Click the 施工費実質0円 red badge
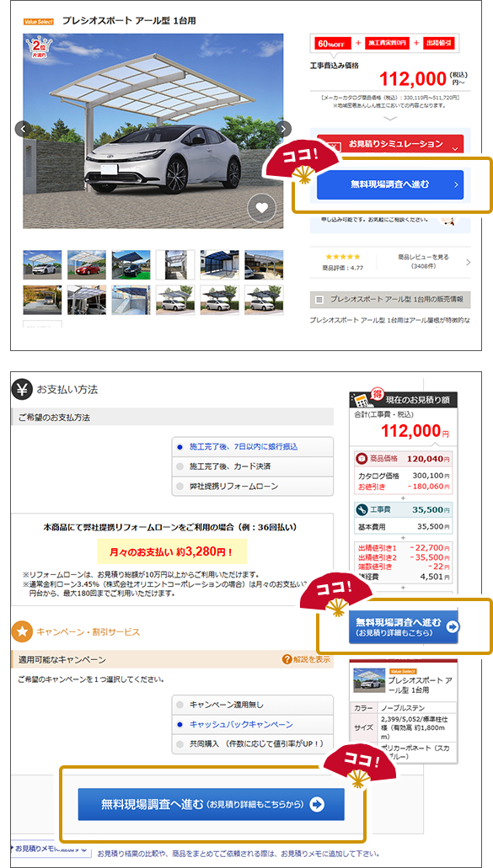The image size is (493, 868). pyautogui.click(x=387, y=43)
